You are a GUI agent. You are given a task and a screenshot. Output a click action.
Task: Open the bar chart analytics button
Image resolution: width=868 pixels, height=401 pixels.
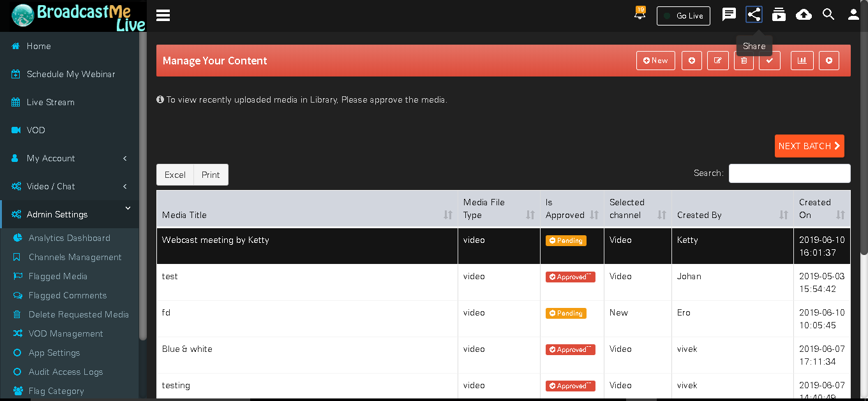pyautogui.click(x=802, y=61)
